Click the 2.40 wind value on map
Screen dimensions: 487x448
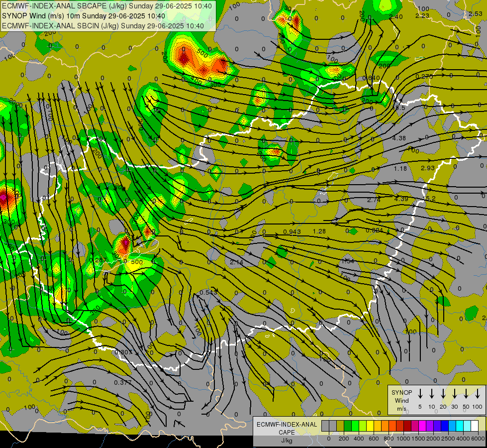coord(396,17)
